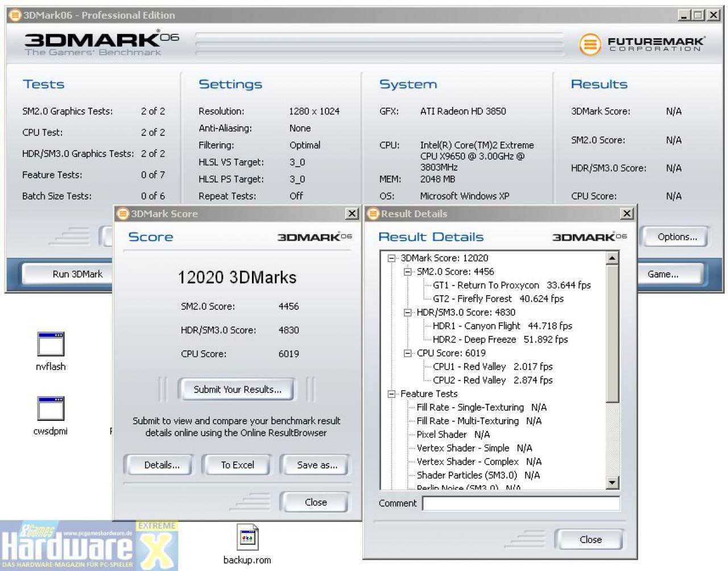Click the 1280 x 1024 resolution value
Viewport: 728px width, 571px height.
tap(314, 111)
